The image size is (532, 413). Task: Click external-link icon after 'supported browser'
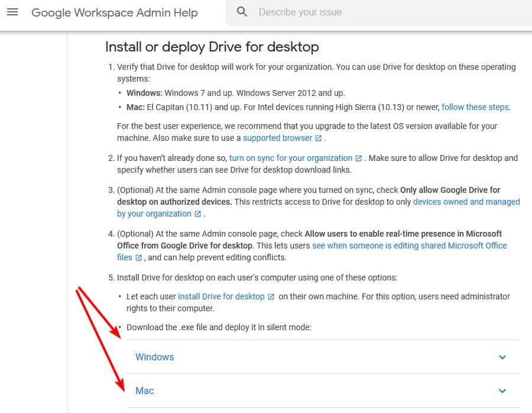[x=318, y=138]
